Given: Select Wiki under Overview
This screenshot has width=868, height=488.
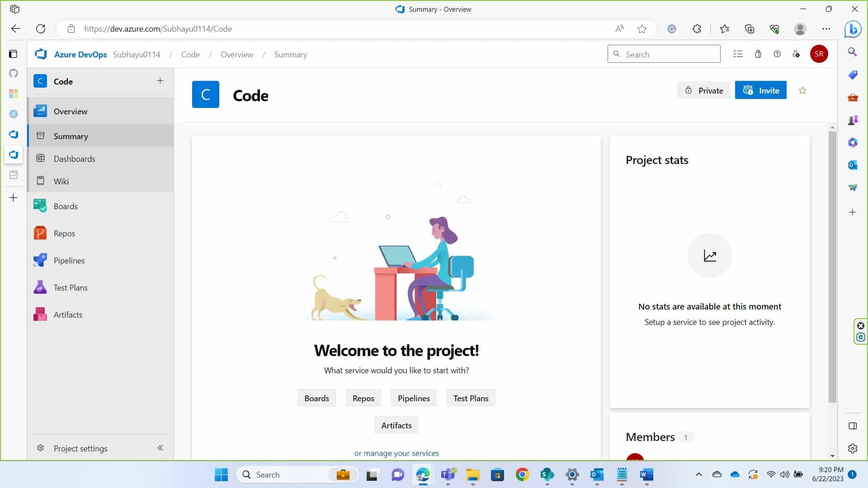Looking at the screenshot, I should coord(61,181).
